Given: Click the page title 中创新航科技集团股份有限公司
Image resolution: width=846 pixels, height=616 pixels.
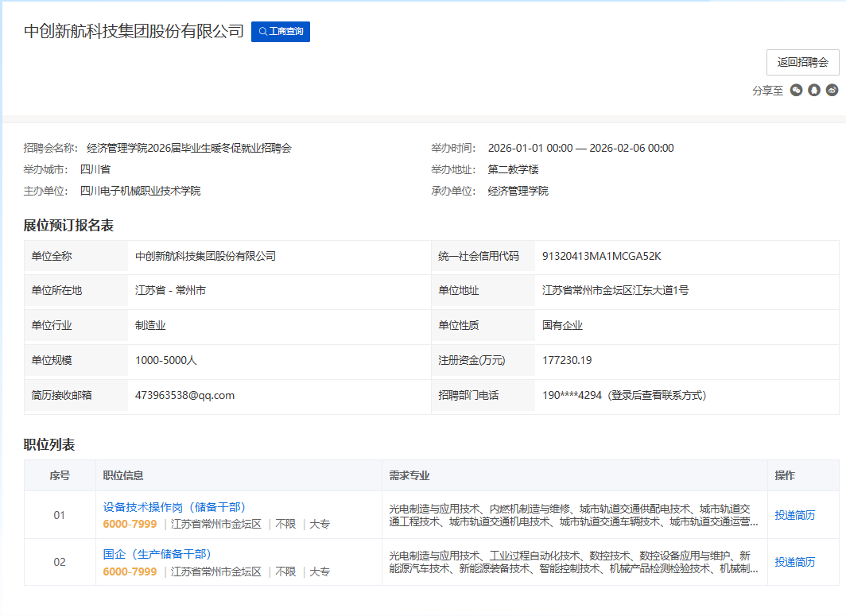Looking at the screenshot, I should click(134, 31).
